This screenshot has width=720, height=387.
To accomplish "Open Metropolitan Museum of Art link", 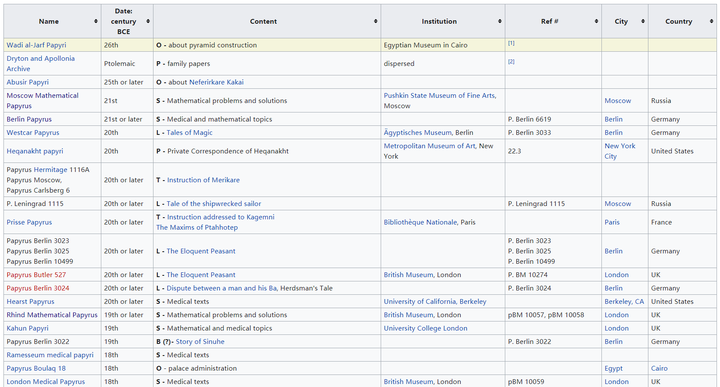I will click(x=429, y=146).
